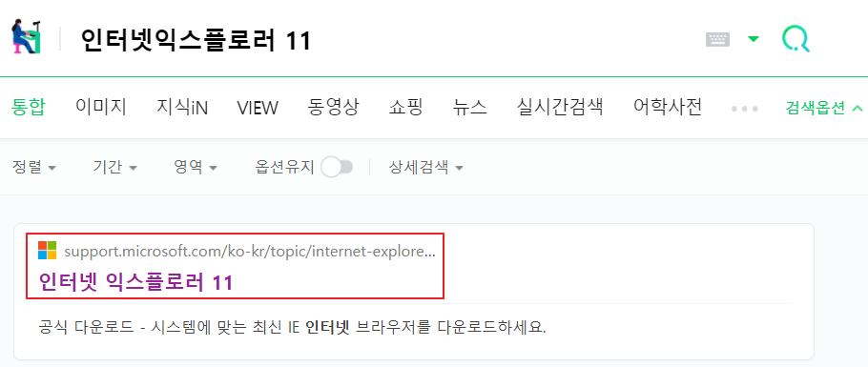Toggle the 옵션유지 switch

point(337,167)
